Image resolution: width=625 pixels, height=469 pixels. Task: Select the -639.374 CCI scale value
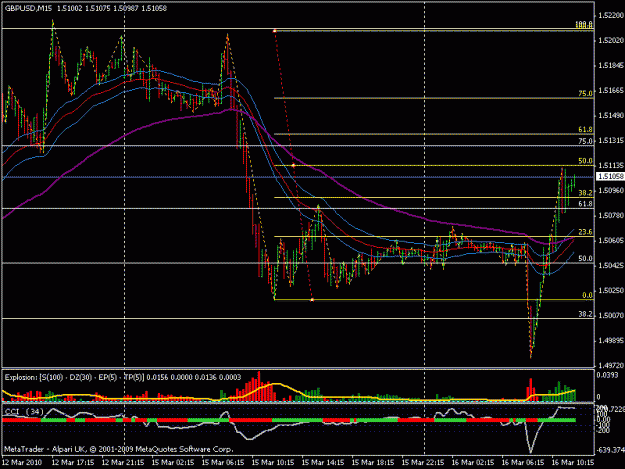610,450
